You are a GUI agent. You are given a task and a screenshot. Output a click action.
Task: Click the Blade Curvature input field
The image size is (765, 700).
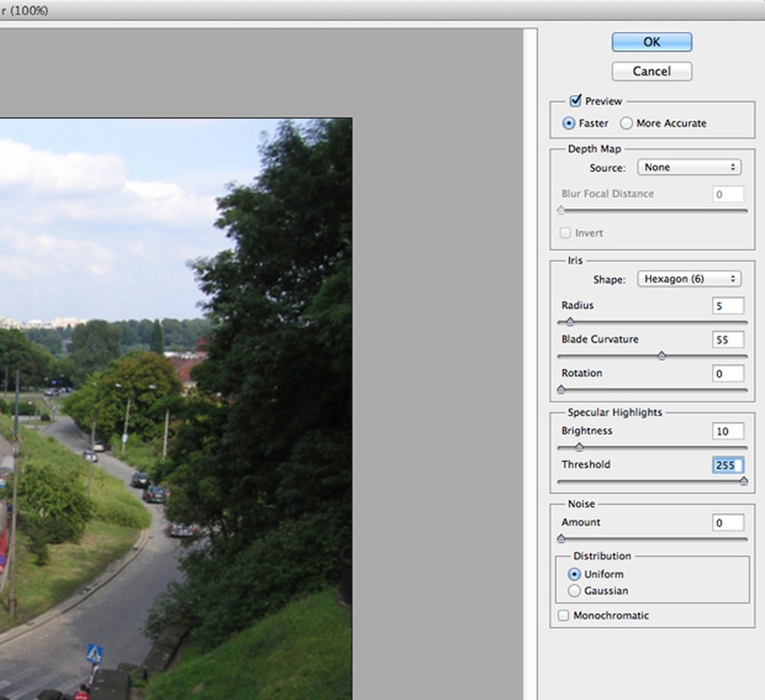coord(728,340)
